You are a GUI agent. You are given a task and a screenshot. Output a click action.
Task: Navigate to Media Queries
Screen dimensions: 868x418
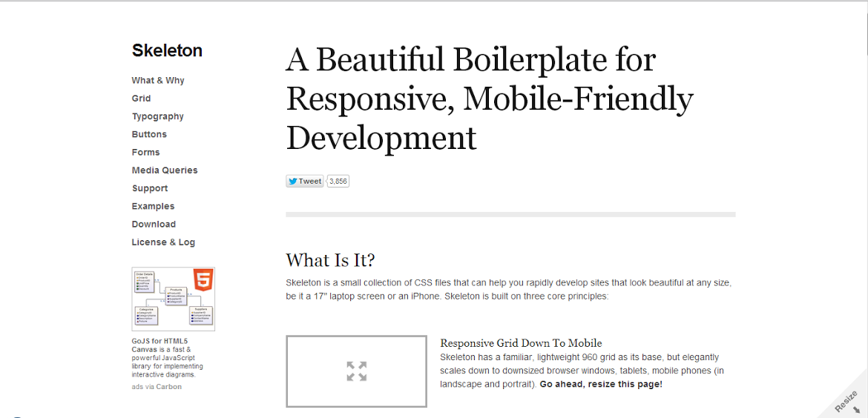[165, 170]
